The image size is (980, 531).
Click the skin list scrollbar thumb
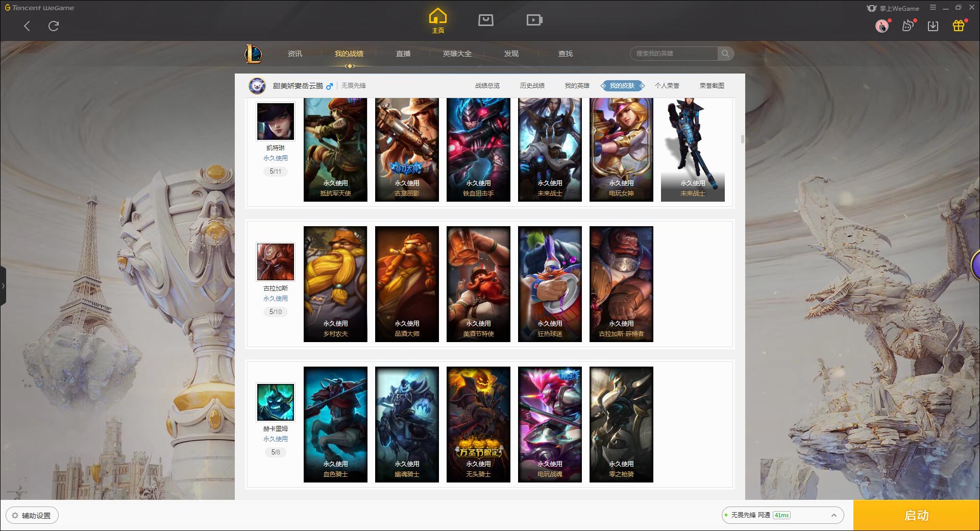(742, 139)
